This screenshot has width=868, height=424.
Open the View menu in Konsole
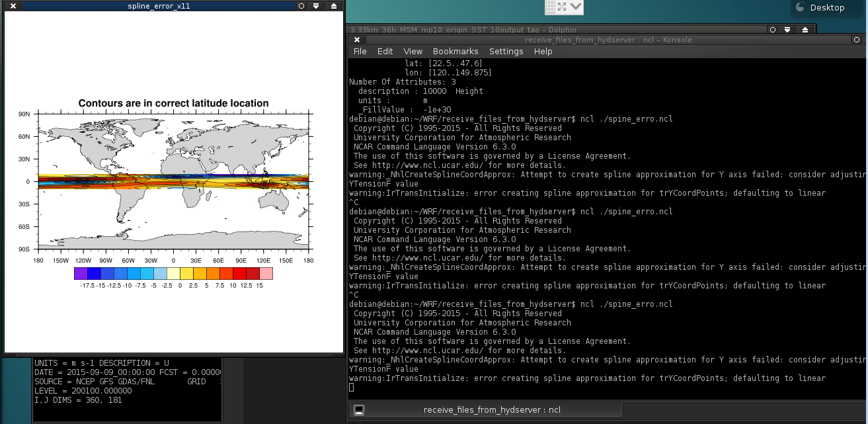(413, 52)
